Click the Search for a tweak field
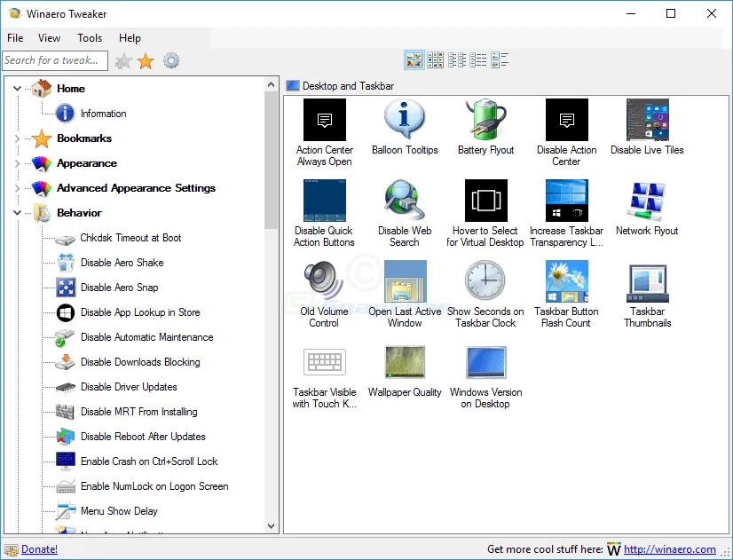Viewport: 733px width, 560px height. (55, 60)
